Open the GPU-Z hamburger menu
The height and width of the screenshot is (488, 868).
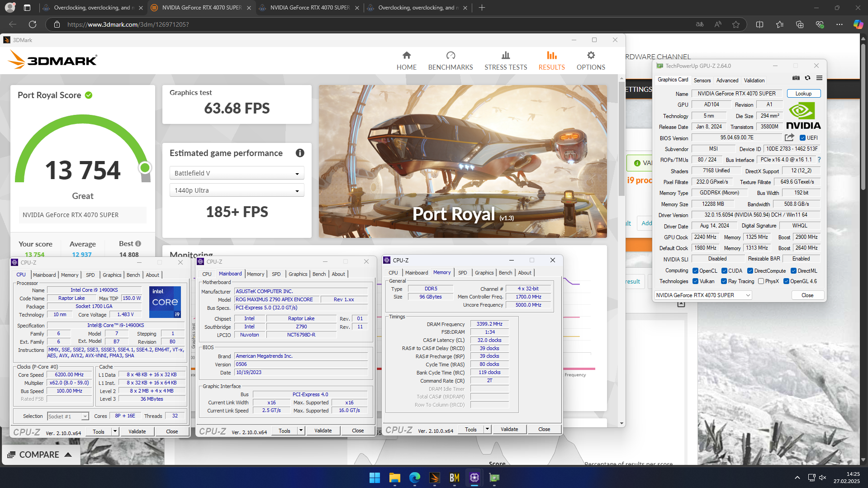819,78
